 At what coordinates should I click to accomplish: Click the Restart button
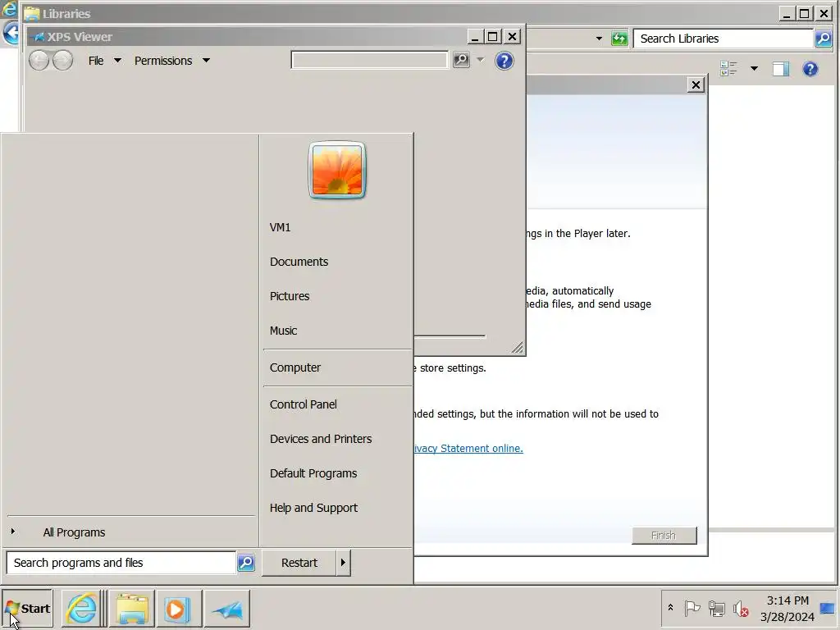[x=299, y=563]
